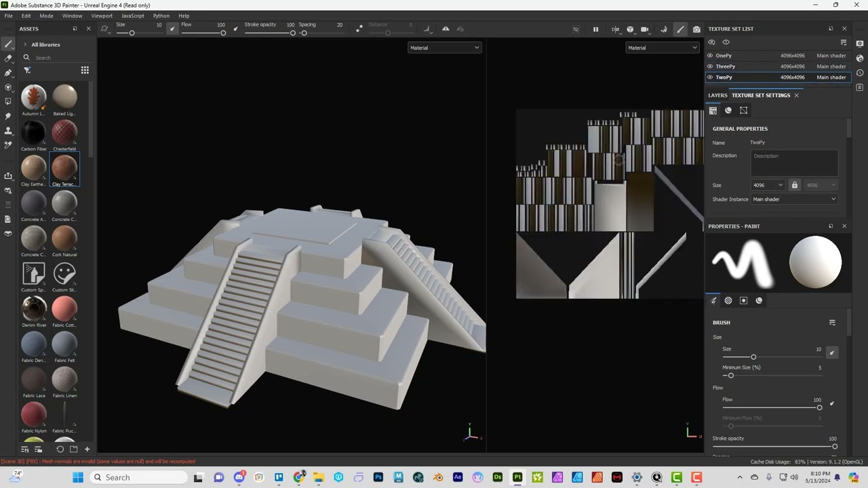Toggle the size lock aspect ratio icon
This screenshot has height=488, width=868.
[795, 185]
